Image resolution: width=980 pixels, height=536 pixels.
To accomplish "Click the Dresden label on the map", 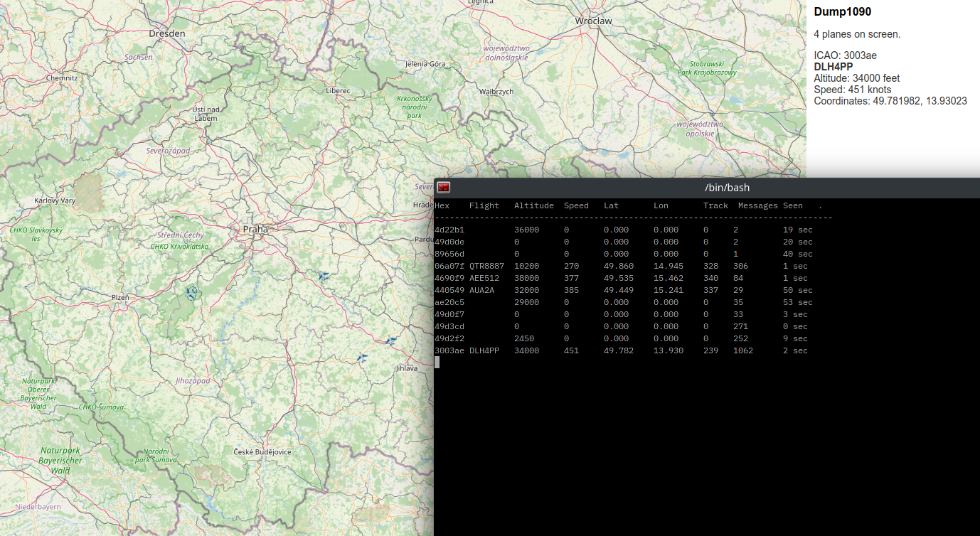I will click(x=167, y=33).
